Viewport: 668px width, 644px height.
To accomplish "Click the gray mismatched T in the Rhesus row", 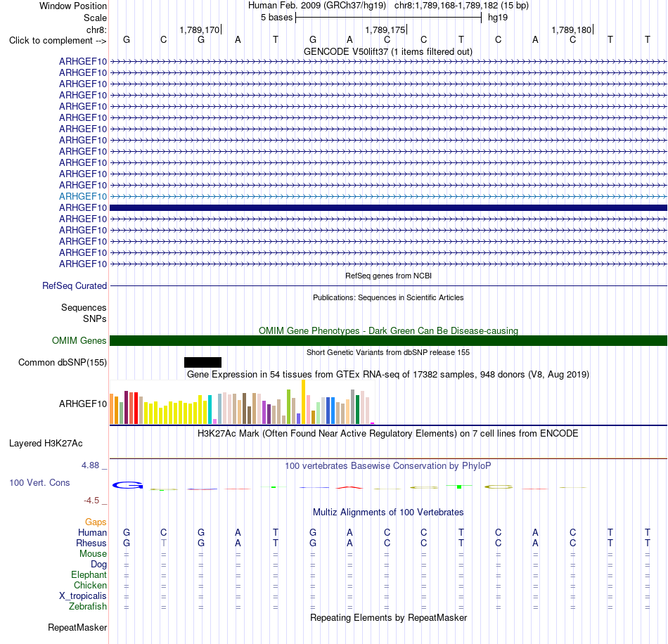I will (164, 543).
